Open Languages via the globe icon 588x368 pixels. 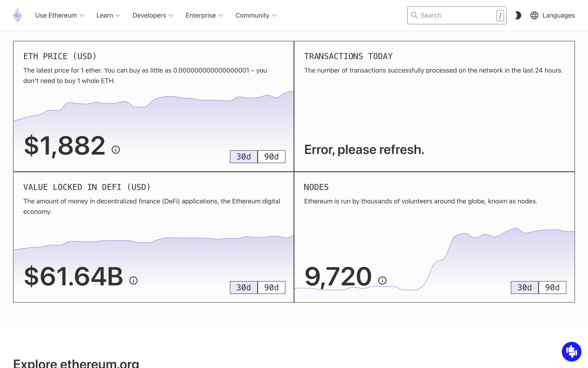[x=534, y=15]
